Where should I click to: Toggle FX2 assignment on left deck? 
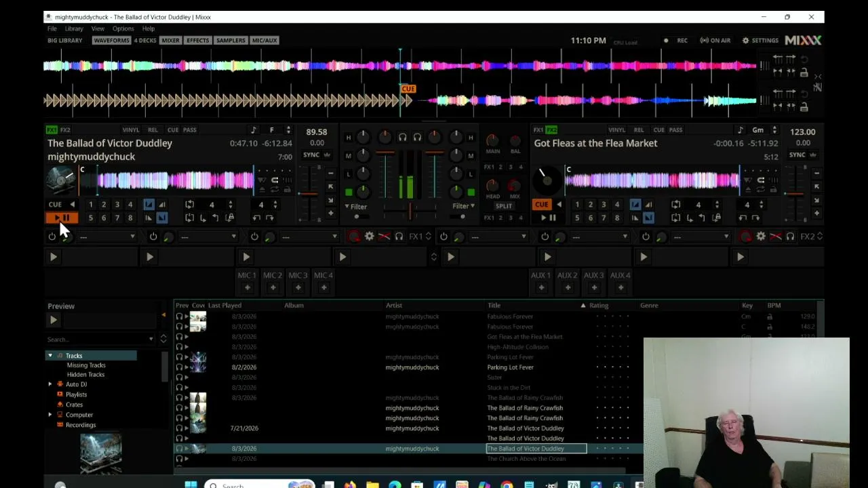(x=65, y=130)
